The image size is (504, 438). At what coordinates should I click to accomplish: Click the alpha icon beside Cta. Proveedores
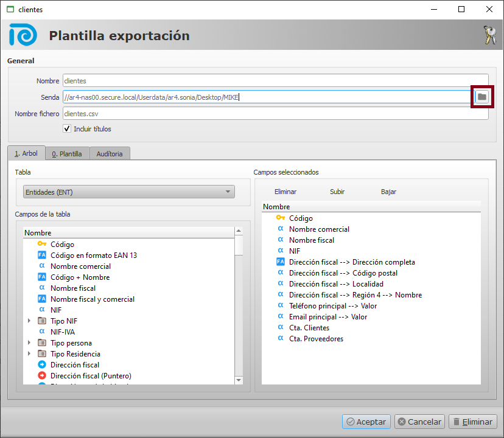281,339
